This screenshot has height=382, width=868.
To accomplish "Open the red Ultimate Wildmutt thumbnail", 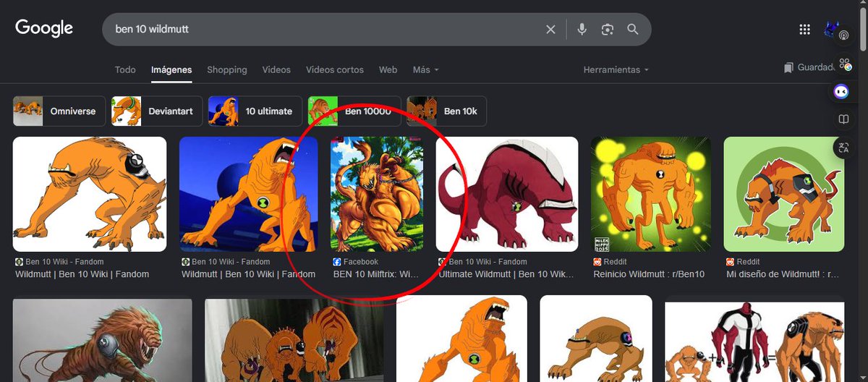I will point(507,194).
